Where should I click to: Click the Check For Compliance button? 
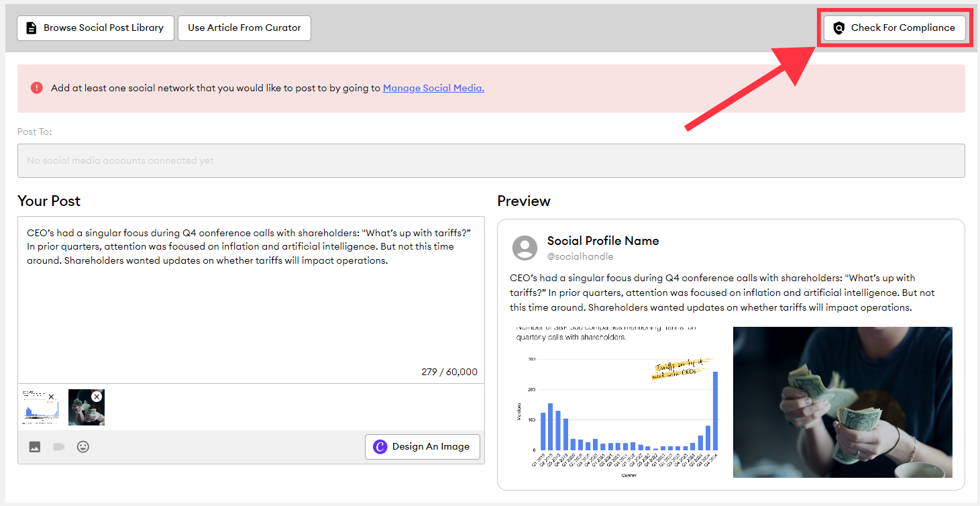[895, 28]
